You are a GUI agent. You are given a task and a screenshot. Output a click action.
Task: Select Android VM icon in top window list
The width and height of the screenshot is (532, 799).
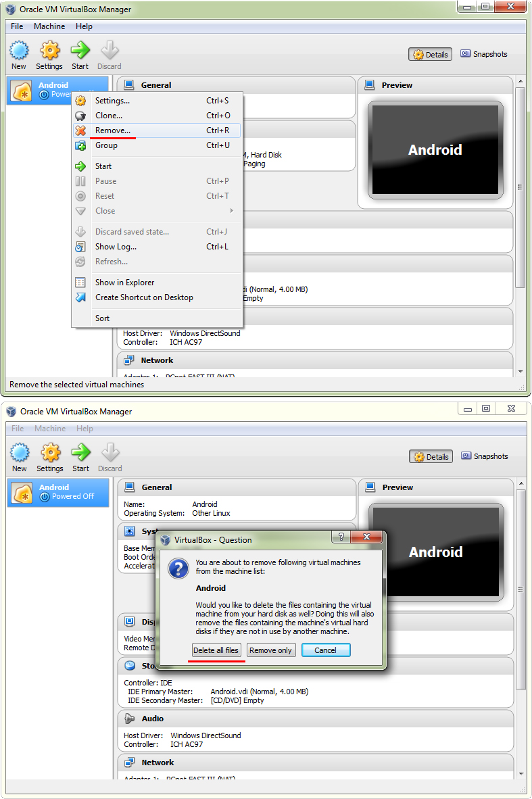tap(22, 91)
